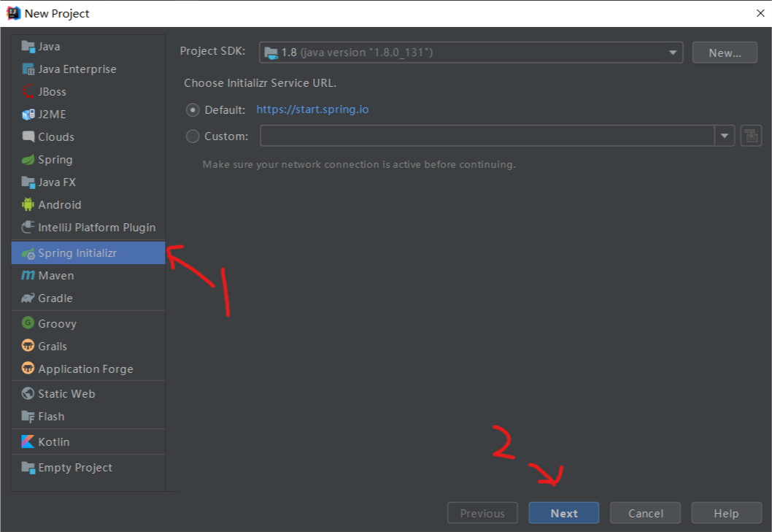Click the Kotlin K icon
This screenshot has height=532, width=772.
tap(28, 442)
